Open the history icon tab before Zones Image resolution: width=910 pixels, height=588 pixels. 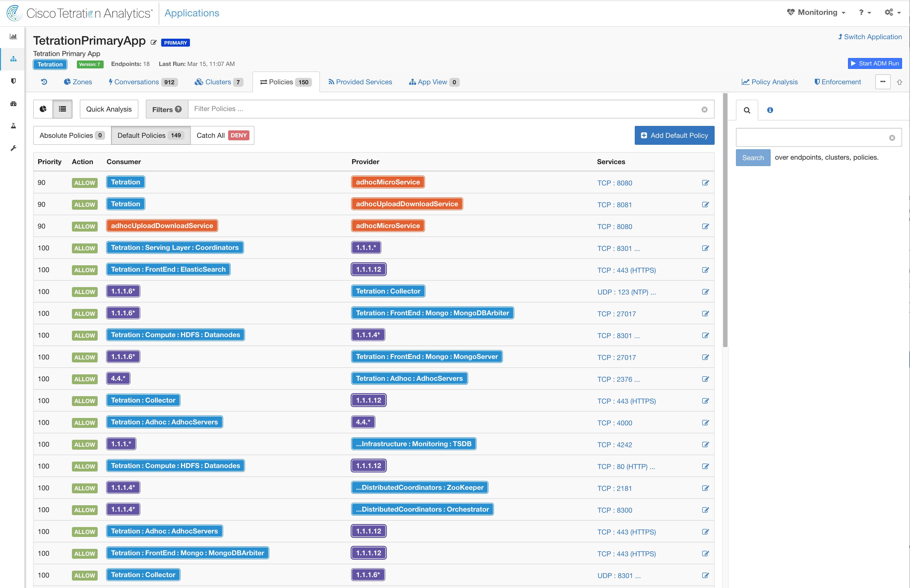[44, 82]
